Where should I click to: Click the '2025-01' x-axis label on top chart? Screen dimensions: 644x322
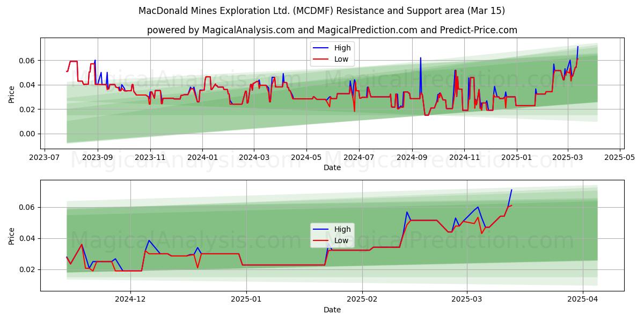[x=516, y=158]
